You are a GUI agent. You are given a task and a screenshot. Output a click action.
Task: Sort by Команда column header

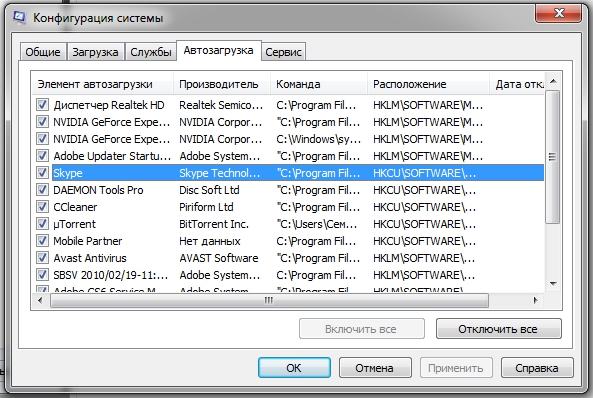pos(319,84)
